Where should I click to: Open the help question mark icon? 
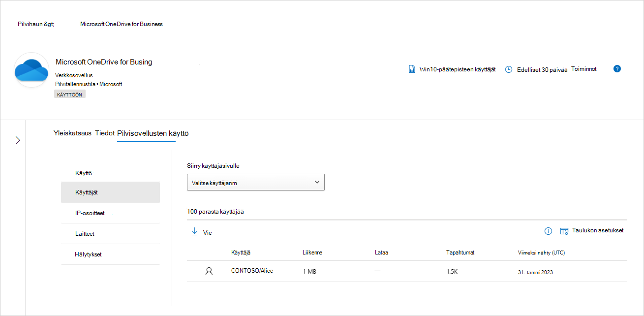[617, 69]
